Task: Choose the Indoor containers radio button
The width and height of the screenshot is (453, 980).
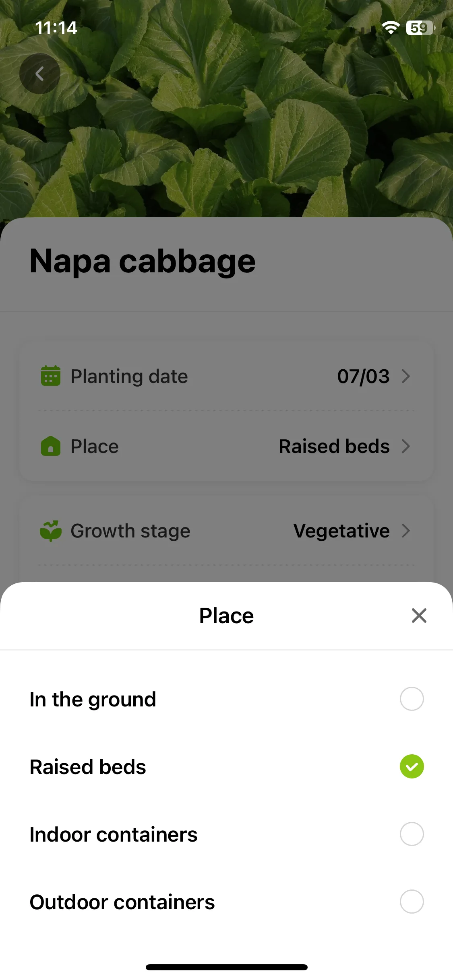Action: click(412, 834)
